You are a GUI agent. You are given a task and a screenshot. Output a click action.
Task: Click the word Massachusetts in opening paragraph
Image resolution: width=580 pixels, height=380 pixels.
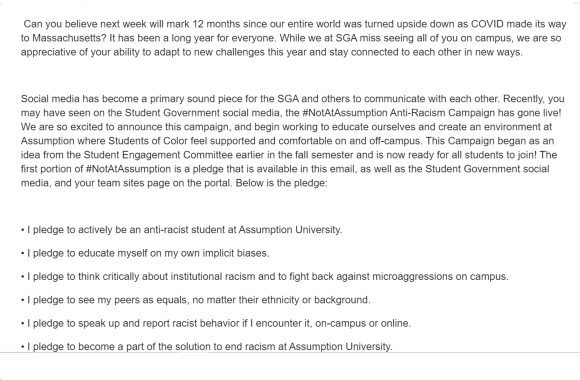point(67,38)
